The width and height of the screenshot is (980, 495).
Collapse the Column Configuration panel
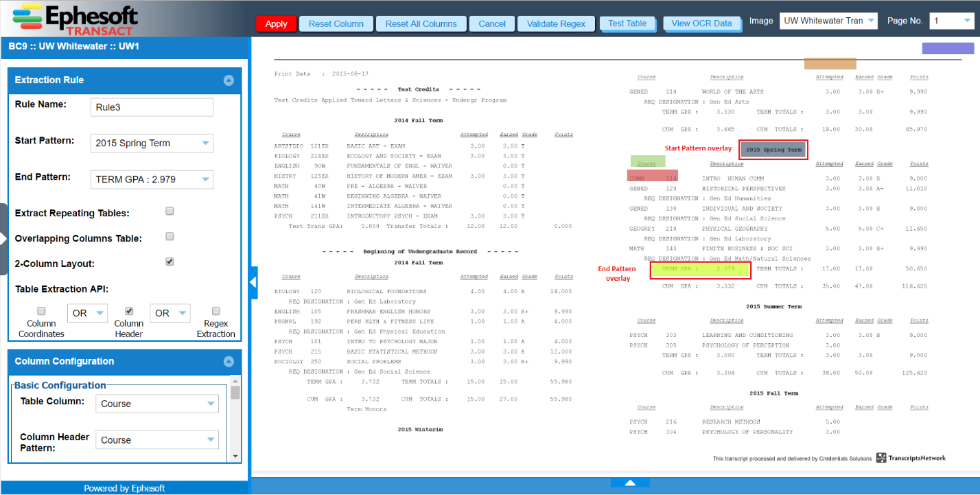click(229, 362)
